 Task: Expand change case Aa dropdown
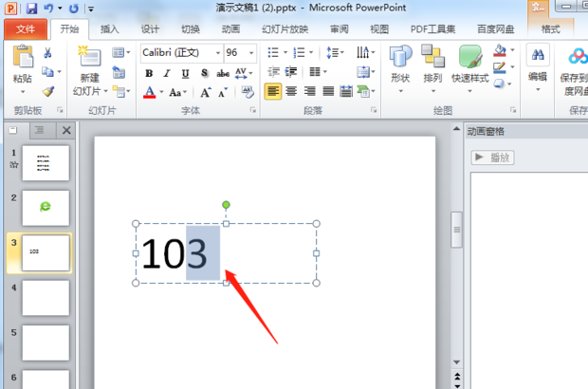(x=185, y=92)
